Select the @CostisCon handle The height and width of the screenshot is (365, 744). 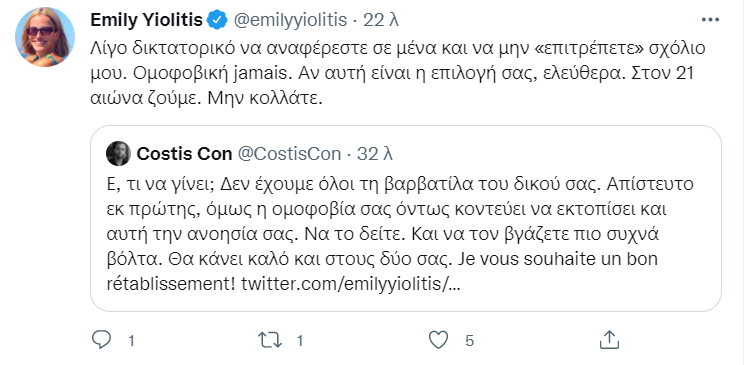click(x=288, y=154)
